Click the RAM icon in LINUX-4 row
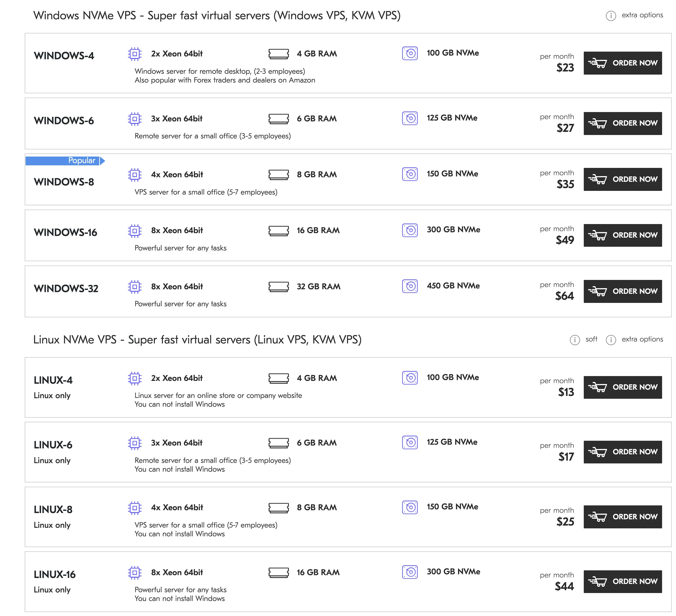Image resolution: width=676 pixels, height=616 pixels. pos(278,378)
